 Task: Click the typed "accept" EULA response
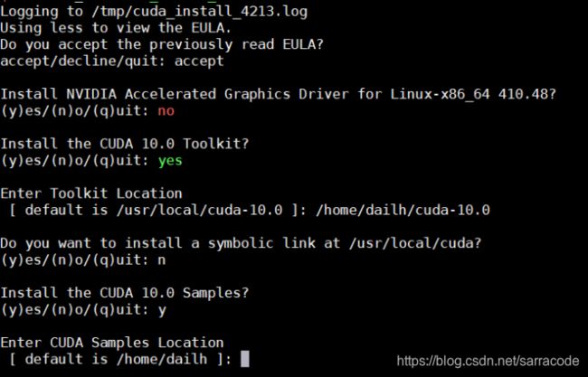point(199,61)
